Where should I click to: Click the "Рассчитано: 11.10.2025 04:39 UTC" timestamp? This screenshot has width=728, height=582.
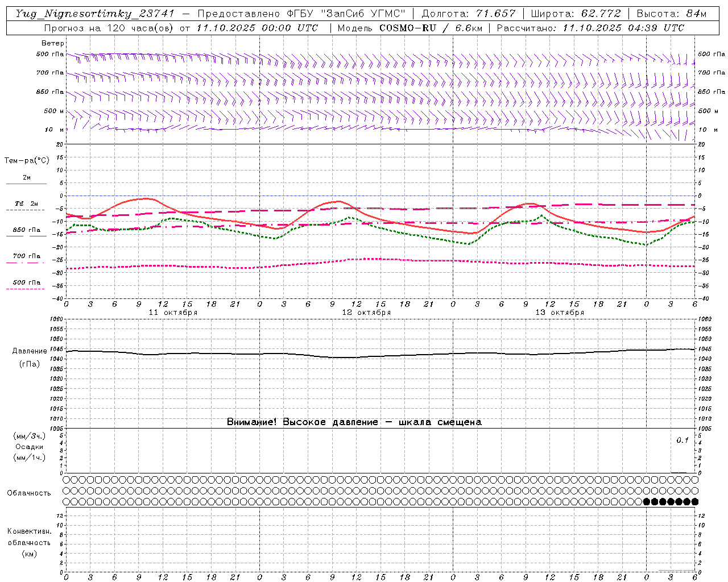590,28
